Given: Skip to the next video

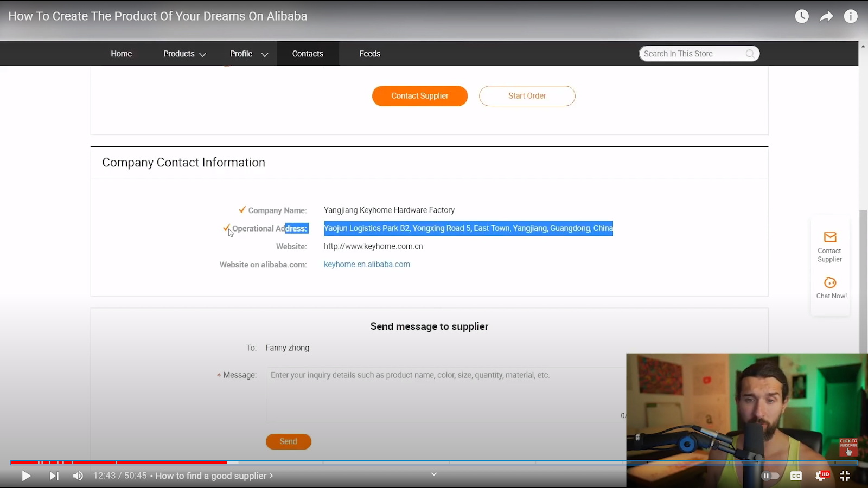Looking at the screenshot, I should [54, 476].
